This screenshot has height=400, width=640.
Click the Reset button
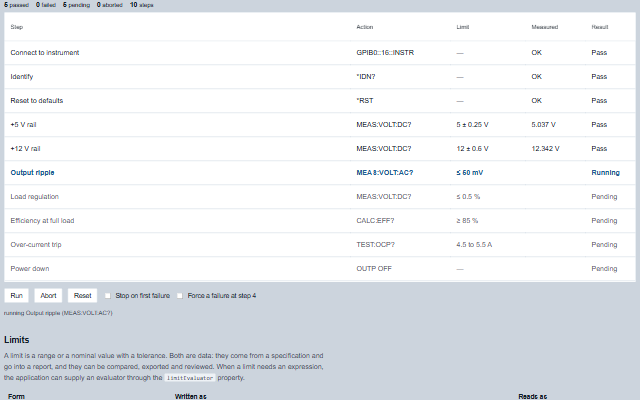pos(82,296)
